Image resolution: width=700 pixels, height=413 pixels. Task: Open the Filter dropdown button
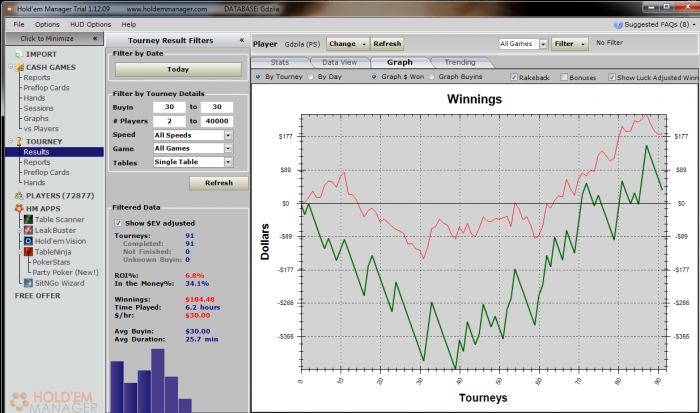click(570, 44)
